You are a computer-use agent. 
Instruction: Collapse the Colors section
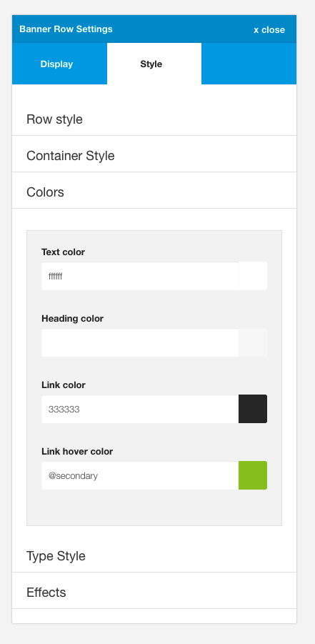tap(154, 192)
